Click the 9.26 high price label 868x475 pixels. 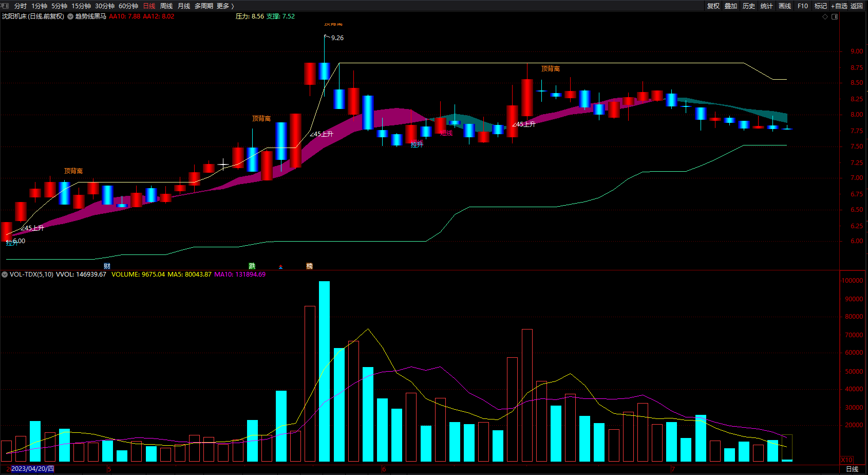337,38
